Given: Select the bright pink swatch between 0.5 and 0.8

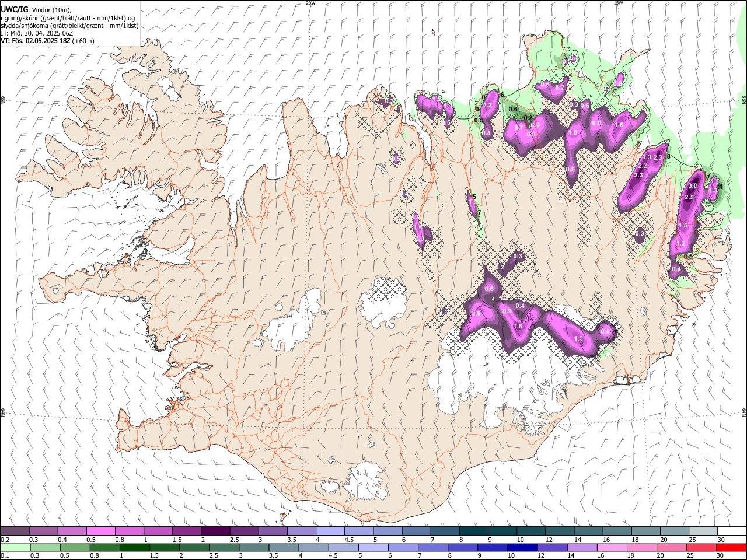Looking at the screenshot, I should [x=100, y=531].
